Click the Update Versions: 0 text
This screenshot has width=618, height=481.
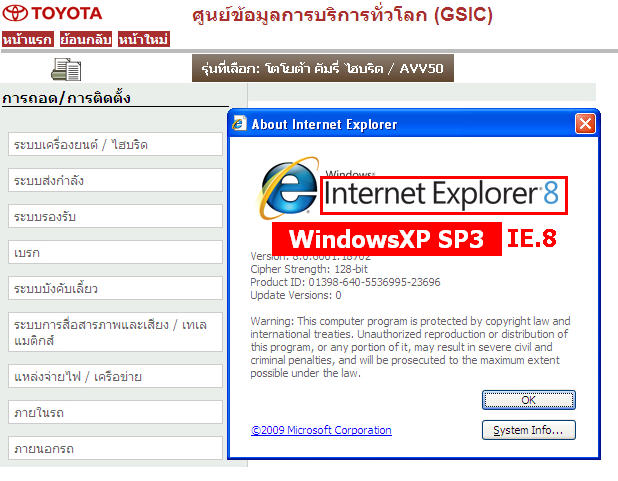296,295
